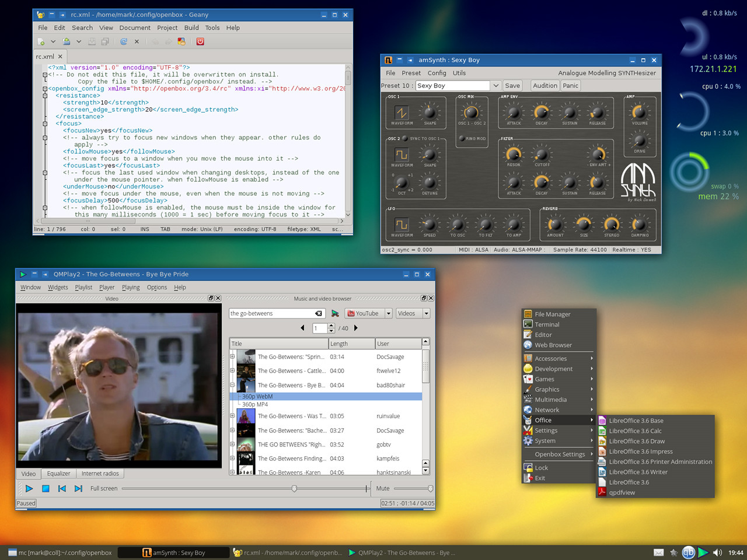Float the Music and video browser panel
The width and height of the screenshot is (747, 560).
pos(424,298)
